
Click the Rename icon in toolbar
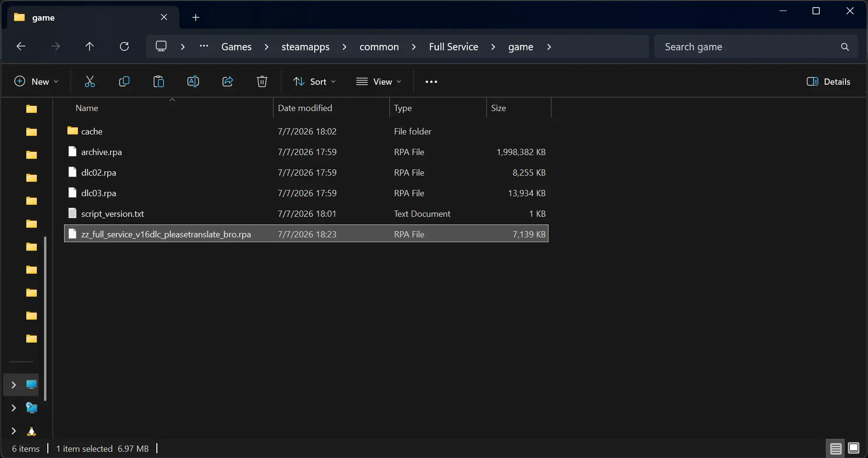tap(193, 81)
